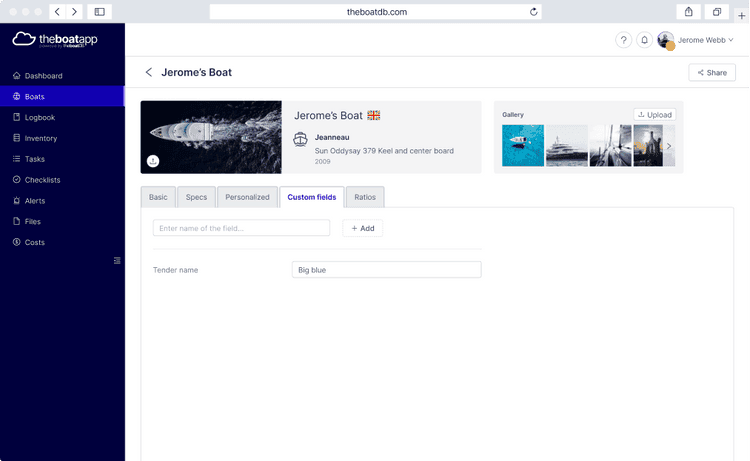
Task: Collapse the sidebar with the menu icon
Action: (x=117, y=261)
